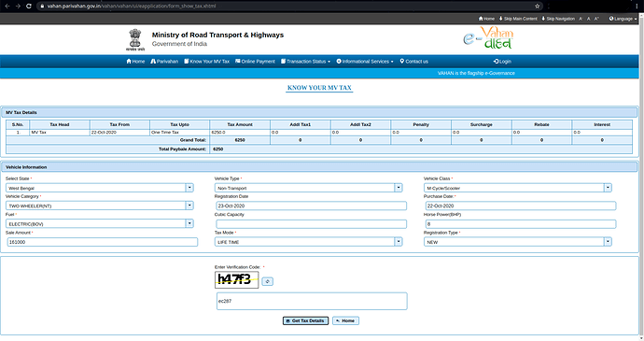The height and width of the screenshot is (341, 644).
Task: Expand the Fuel dropdown list
Action: (99, 224)
